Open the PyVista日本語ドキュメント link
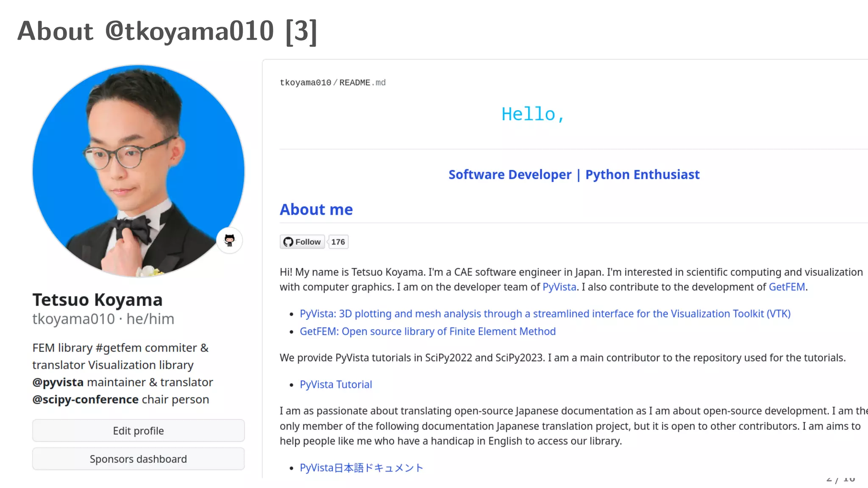This screenshot has height=488, width=868. [362, 468]
